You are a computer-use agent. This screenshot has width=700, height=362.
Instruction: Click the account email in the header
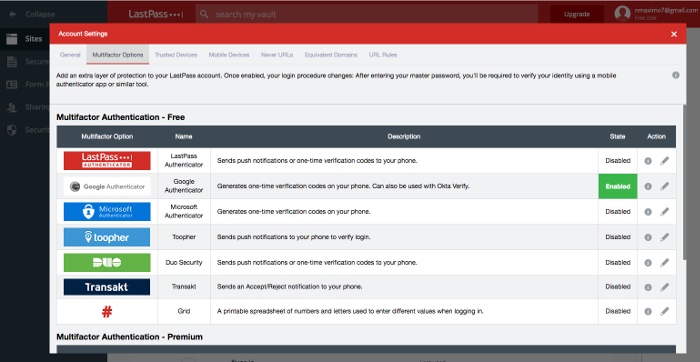(666, 10)
